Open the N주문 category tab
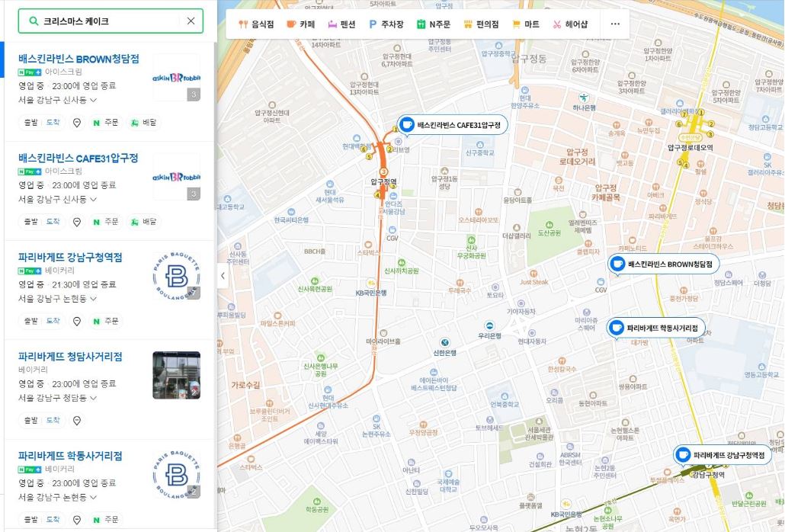This screenshot has height=532, width=785. tap(433, 24)
